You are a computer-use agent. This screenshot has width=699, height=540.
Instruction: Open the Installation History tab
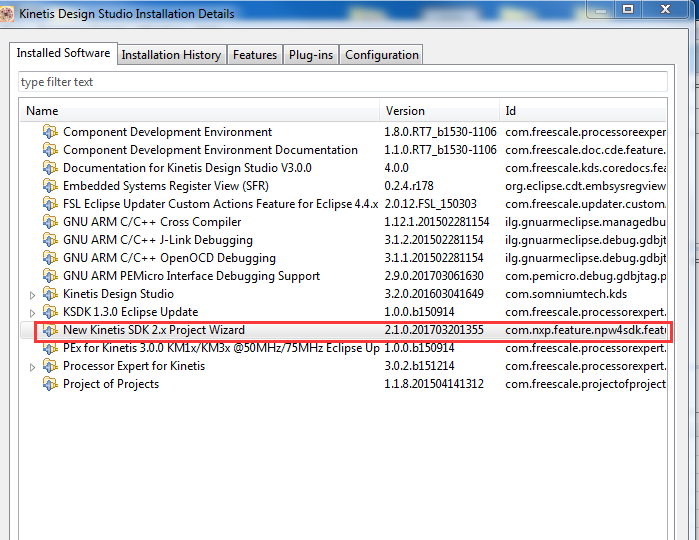171,55
